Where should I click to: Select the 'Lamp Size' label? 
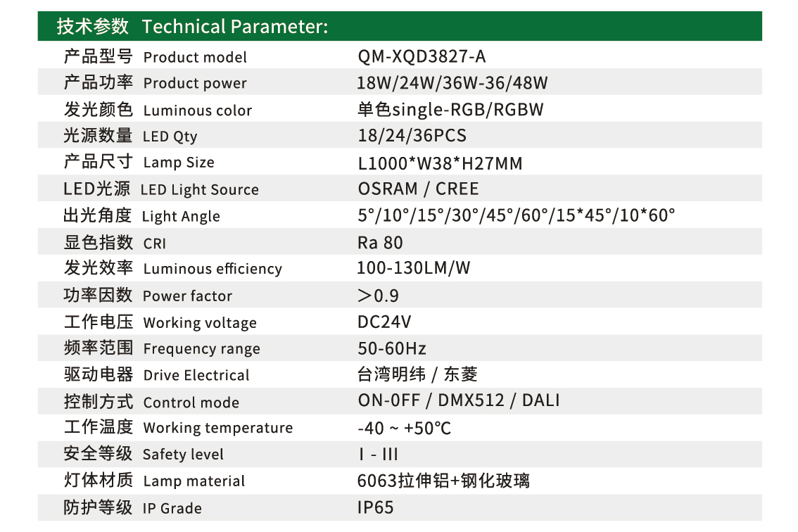point(179,163)
